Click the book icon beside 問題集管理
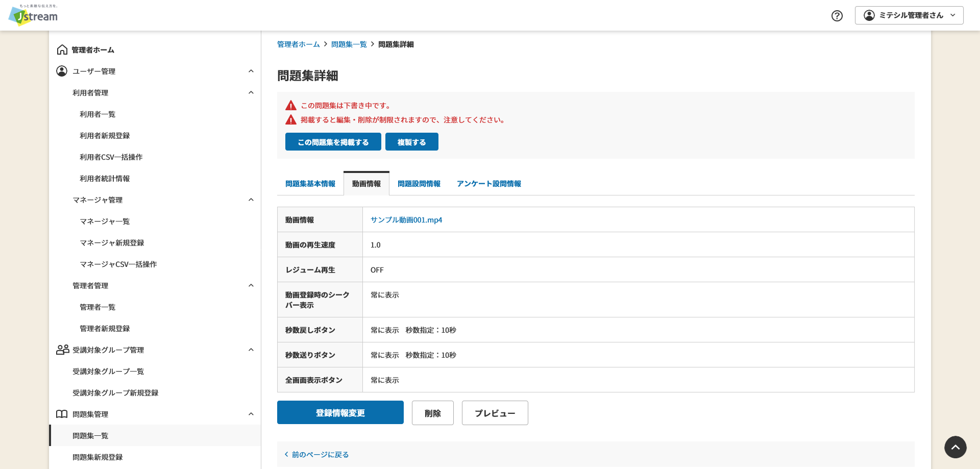This screenshot has width=980, height=469. pyautogui.click(x=62, y=414)
